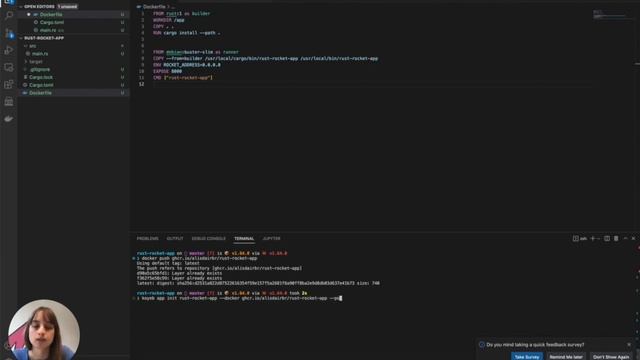This screenshot has width=640, height=360.
Task: Switch to the Jupyter tab
Action: pos(271,238)
